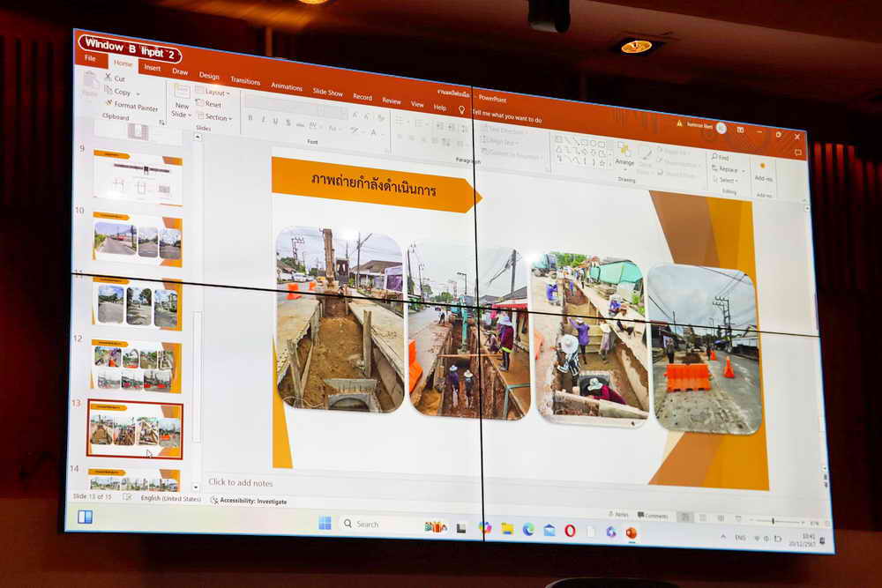Open the Add-ins button
Image resolution: width=882 pixels, height=588 pixels.
pyautogui.click(x=763, y=170)
